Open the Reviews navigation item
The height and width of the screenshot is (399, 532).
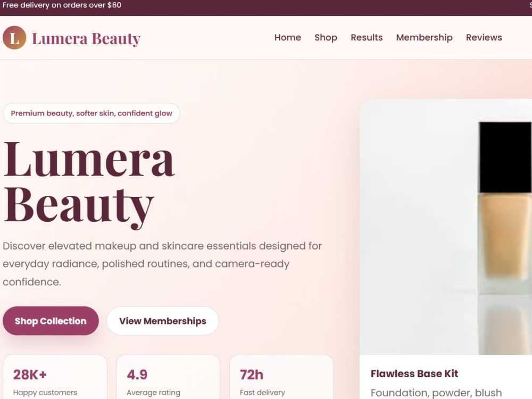point(484,37)
